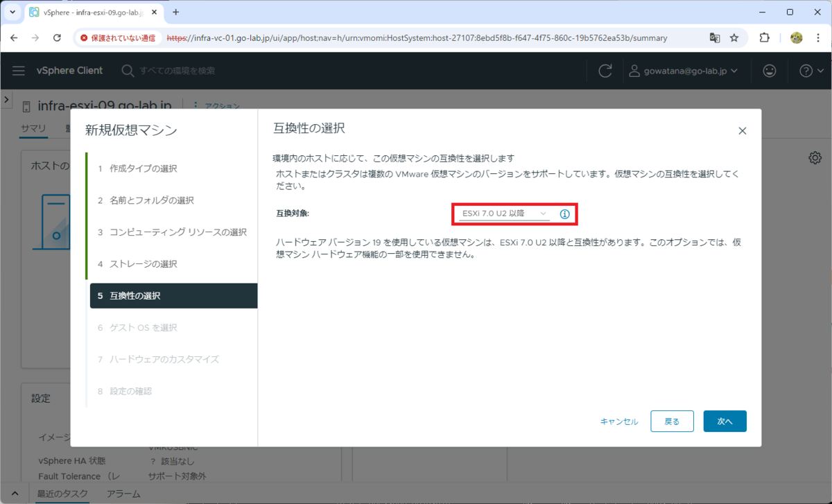
Task: Open the tab search dropdown arrow
Action: pos(12,12)
